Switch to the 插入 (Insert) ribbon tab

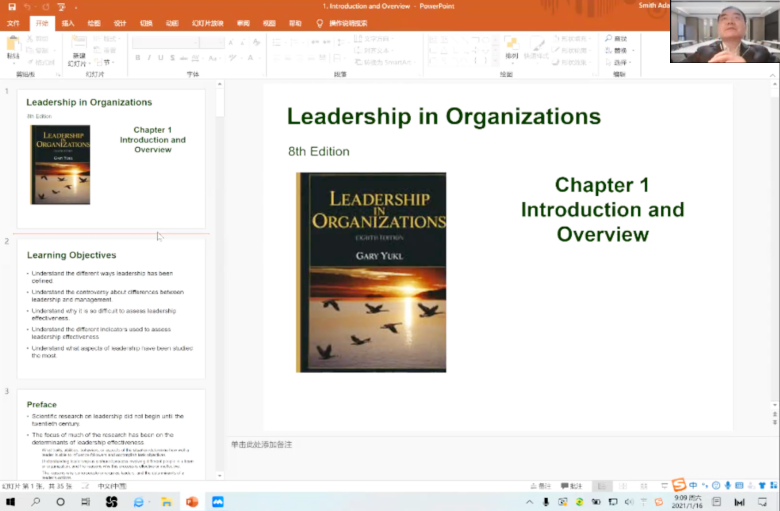point(67,22)
